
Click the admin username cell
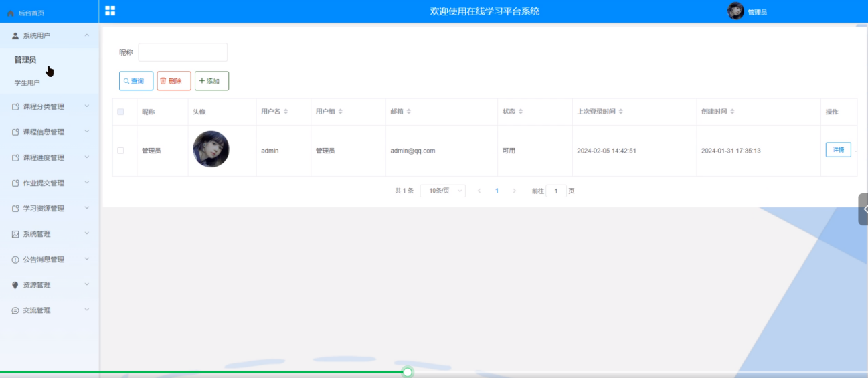(270, 151)
